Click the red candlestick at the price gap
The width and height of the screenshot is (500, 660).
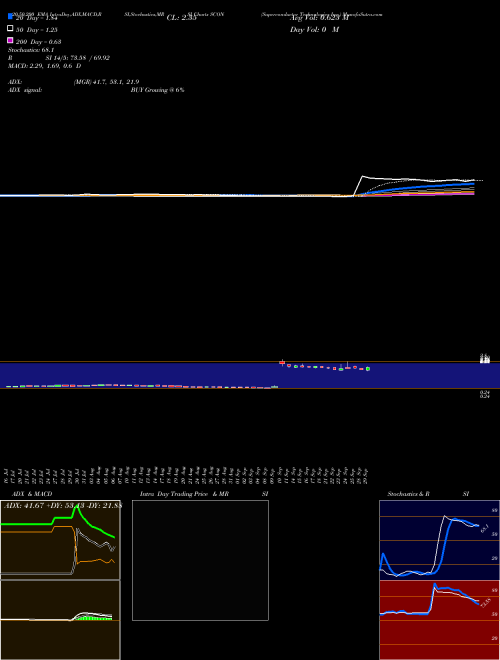[282, 362]
